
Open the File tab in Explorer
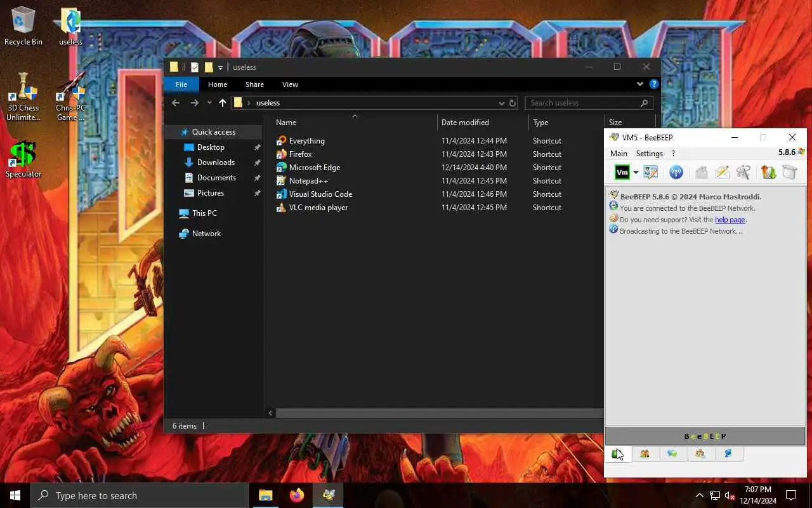pos(181,84)
